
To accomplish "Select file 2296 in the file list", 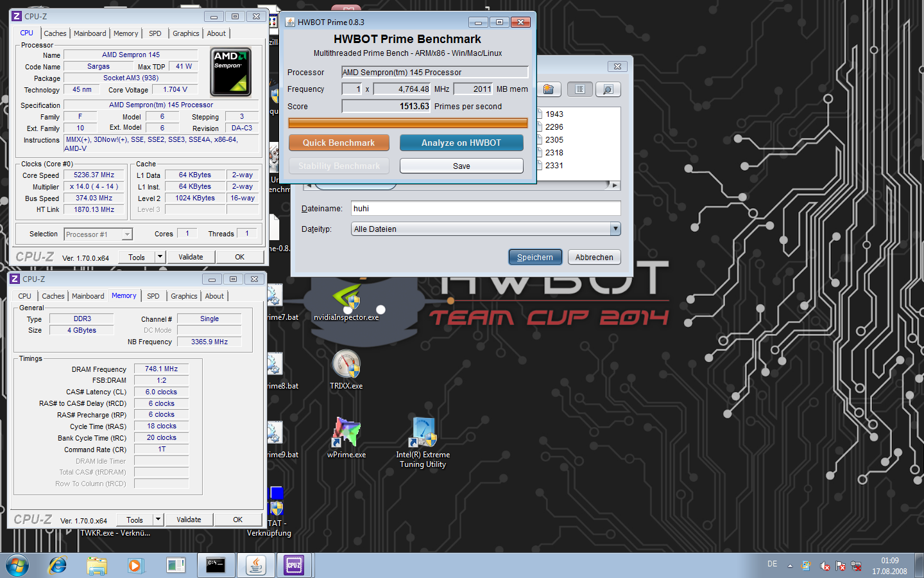I will tap(554, 127).
